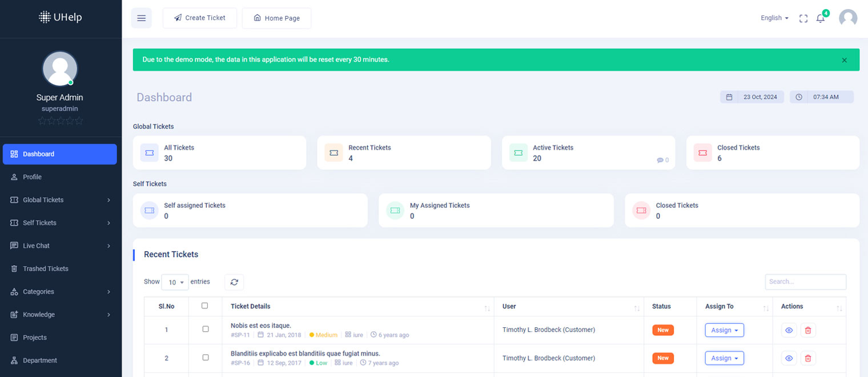Tick the select-all checkbox in table header

205,306
